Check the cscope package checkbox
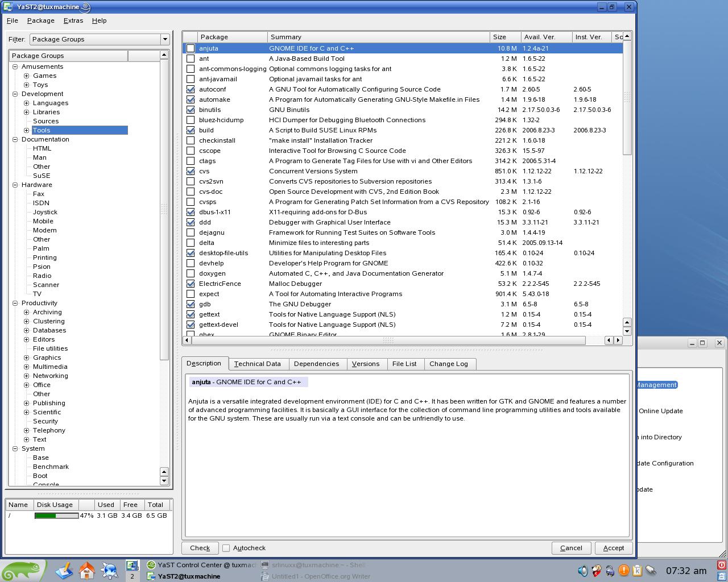The image size is (728, 582). 191,151
